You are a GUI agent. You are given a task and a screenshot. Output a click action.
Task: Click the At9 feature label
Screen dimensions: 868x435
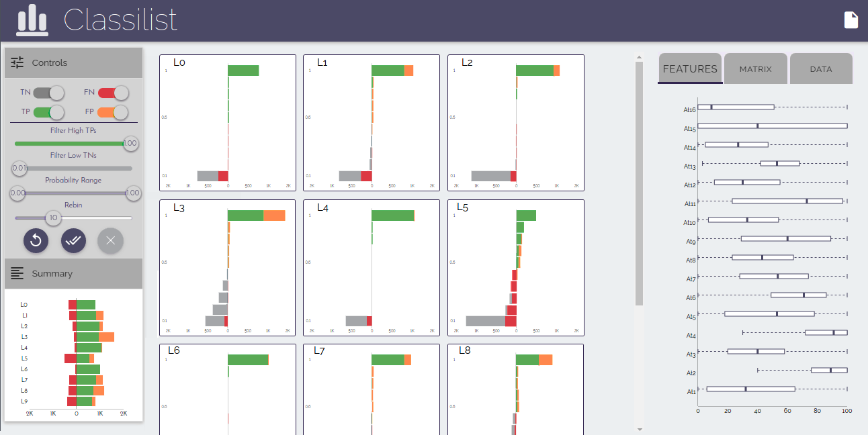click(x=691, y=241)
